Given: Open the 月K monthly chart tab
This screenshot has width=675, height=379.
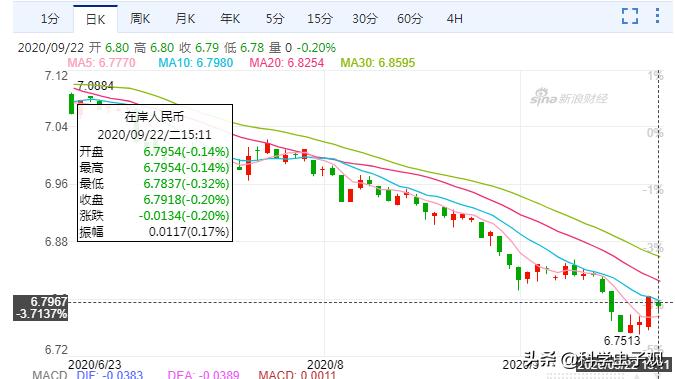Looking at the screenshot, I should pos(185,19).
